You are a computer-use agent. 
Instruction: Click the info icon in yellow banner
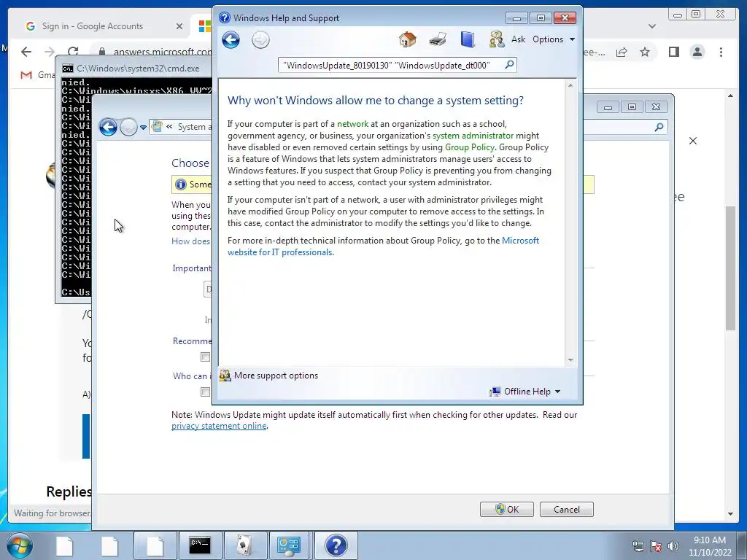pyautogui.click(x=181, y=184)
